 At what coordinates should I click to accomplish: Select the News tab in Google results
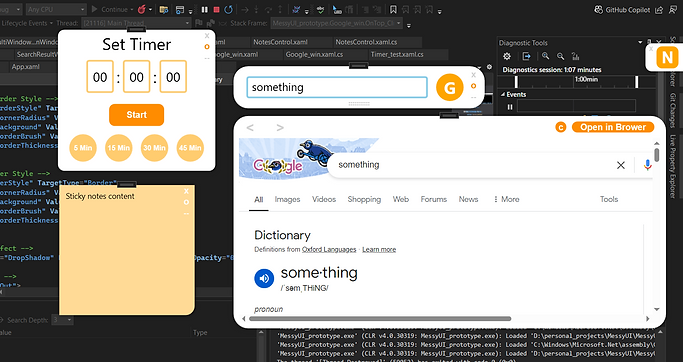pos(468,199)
